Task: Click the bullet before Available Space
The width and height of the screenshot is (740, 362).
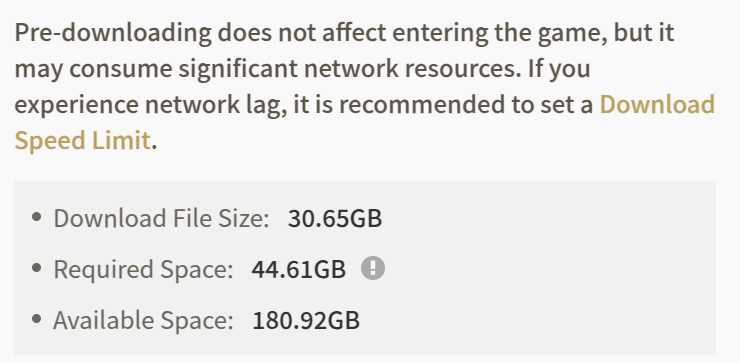Action: click(36, 319)
